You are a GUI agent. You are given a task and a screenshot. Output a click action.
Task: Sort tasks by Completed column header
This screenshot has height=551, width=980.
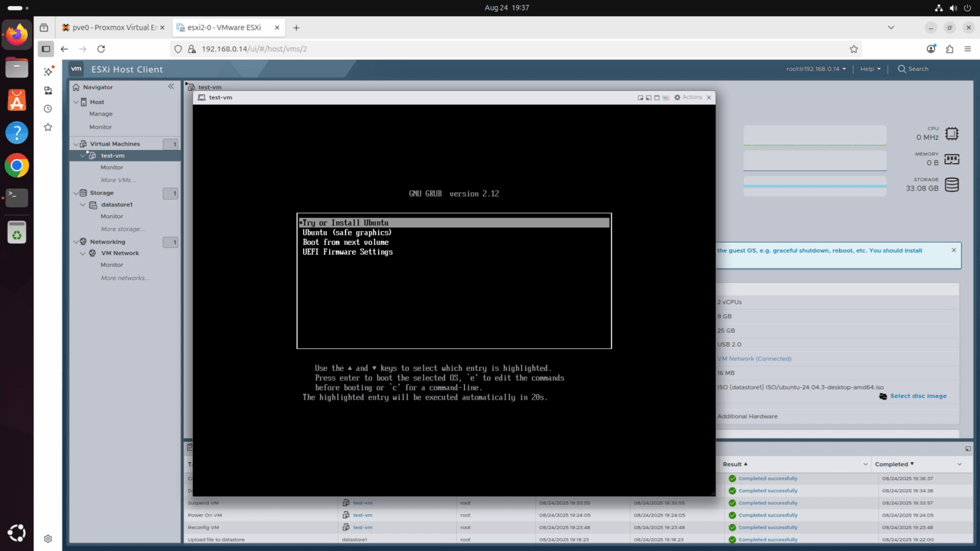[895, 465]
